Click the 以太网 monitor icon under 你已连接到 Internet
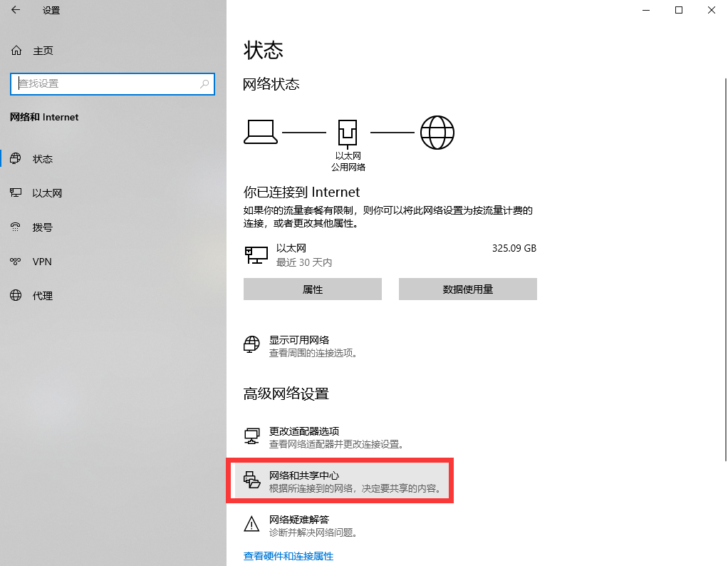 [x=256, y=254]
